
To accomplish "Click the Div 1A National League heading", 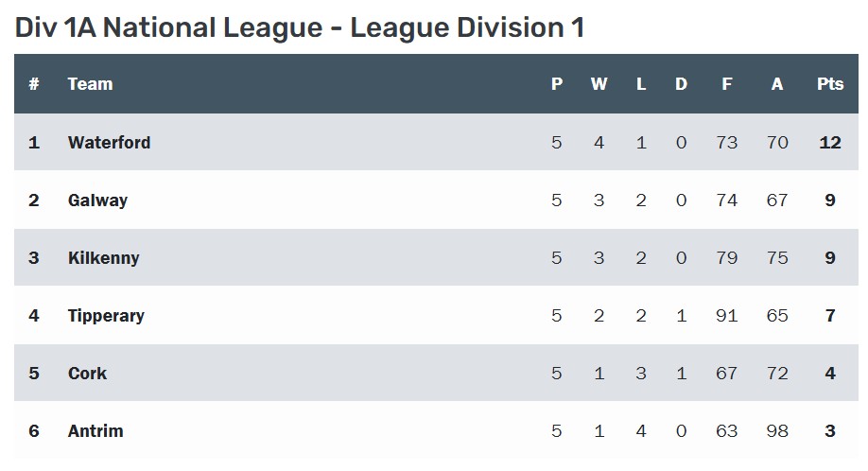I will pos(299,27).
